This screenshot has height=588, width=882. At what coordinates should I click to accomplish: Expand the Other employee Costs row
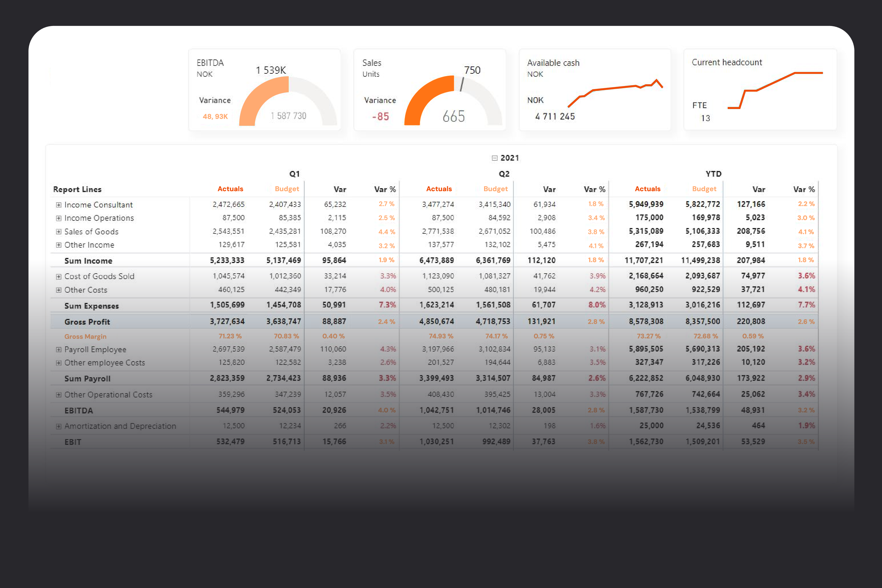tap(59, 363)
